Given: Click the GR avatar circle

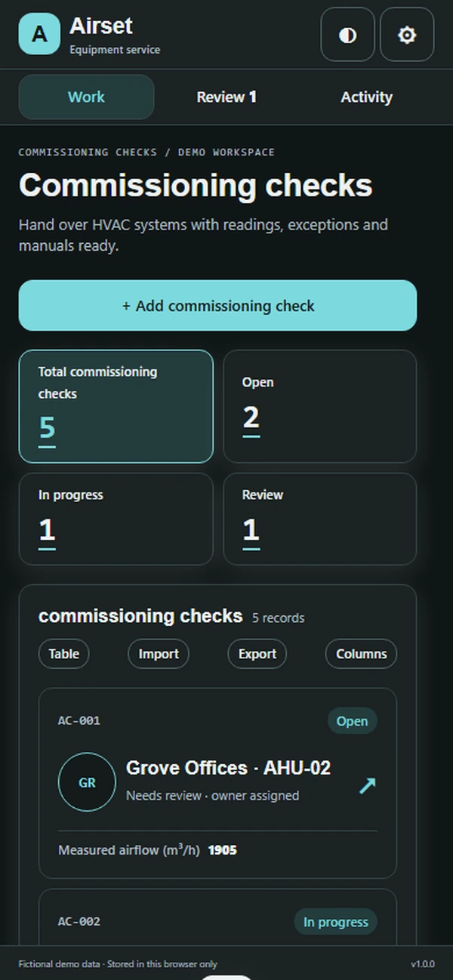Looking at the screenshot, I should point(87,782).
